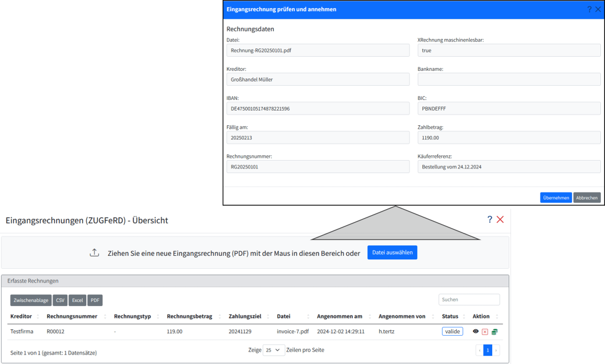This screenshot has height=364, width=605.
Task: Open the invoice preview with the eye icon
Action: pyautogui.click(x=476, y=331)
